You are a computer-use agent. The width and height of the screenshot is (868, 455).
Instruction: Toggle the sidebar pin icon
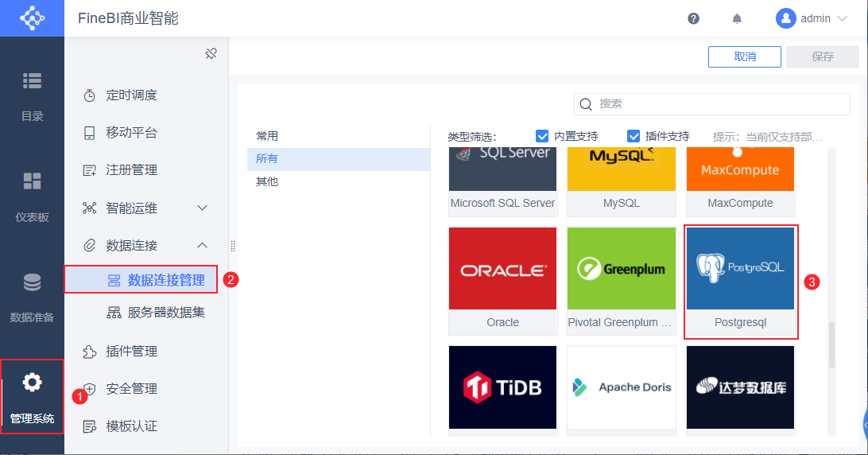pyautogui.click(x=211, y=54)
